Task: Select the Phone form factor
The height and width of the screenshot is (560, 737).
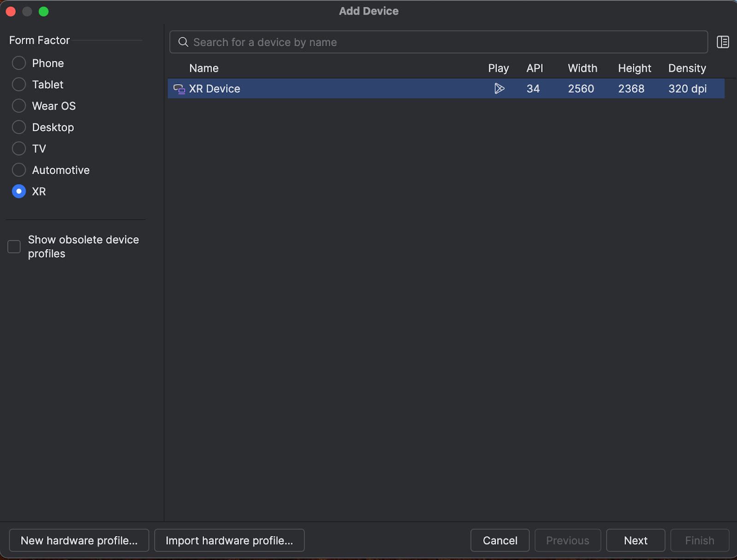Action: [19, 63]
